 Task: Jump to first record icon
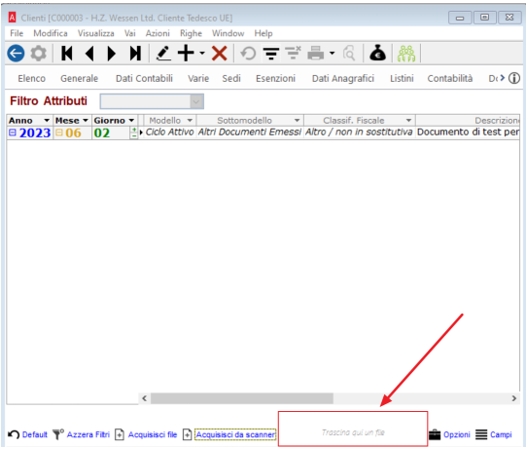(x=67, y=53)
